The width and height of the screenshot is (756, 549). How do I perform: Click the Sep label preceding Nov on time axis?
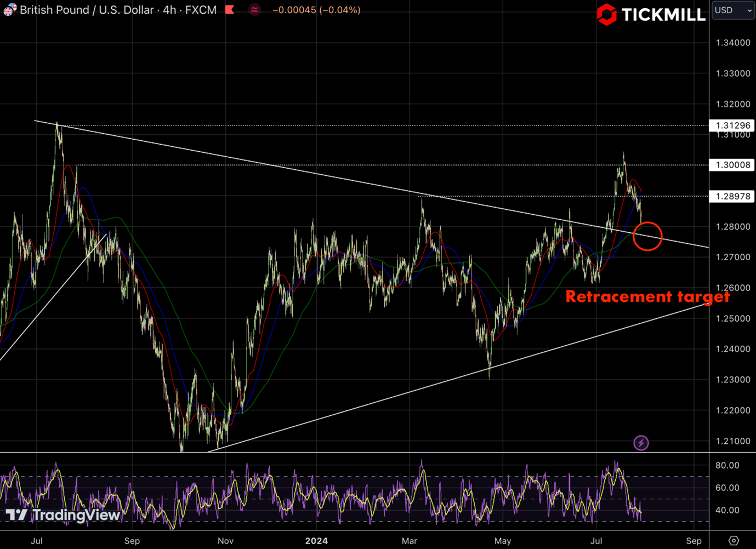132,541
